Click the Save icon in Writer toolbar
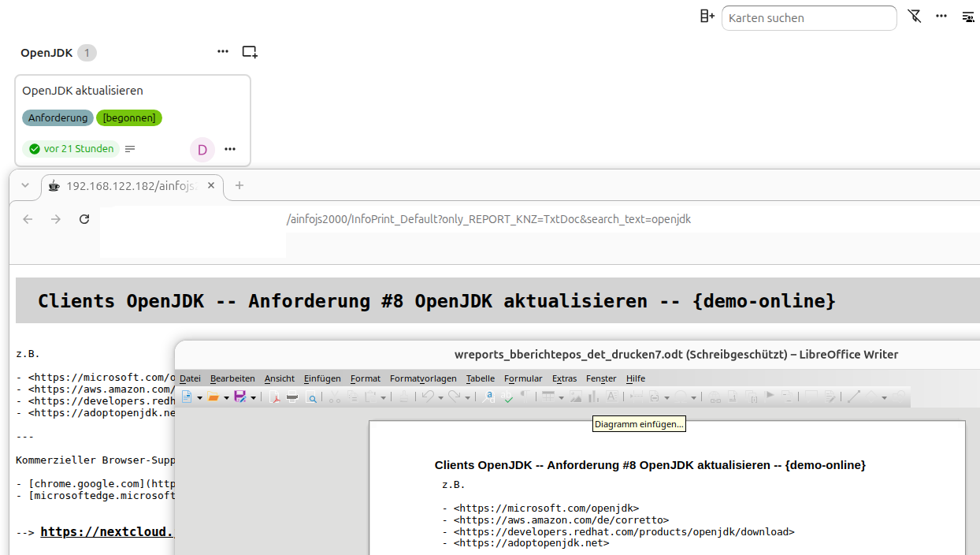The width and height of the screenshot is (980, 555). coord(240,397)
